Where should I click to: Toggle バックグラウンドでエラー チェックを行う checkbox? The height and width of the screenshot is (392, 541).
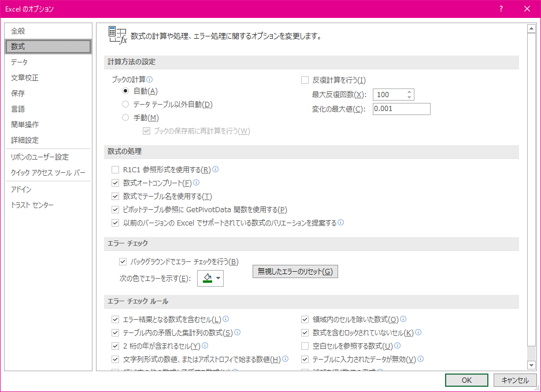[x=123, y=262]
